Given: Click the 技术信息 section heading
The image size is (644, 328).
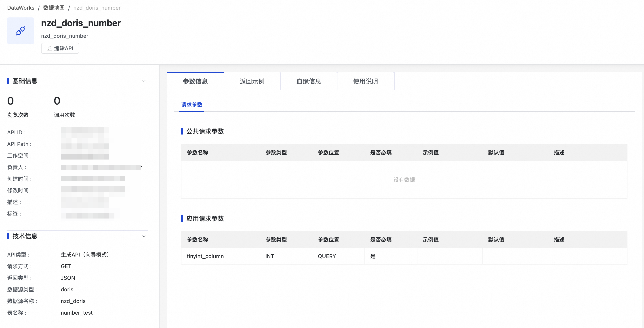Looking at the screenshot, I should (25, 236).
